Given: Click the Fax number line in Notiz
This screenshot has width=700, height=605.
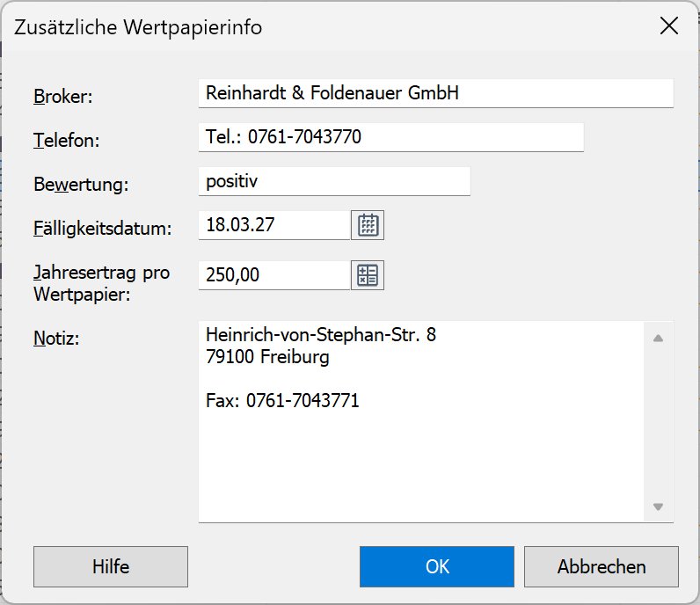Looking at the screenshot, I should coord(281,401).
